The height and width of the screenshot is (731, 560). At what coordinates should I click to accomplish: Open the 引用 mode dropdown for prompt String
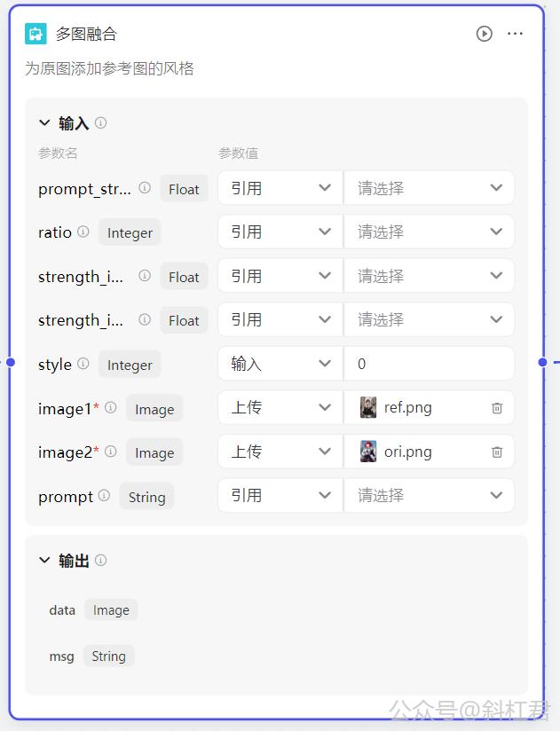coord(280,495)
